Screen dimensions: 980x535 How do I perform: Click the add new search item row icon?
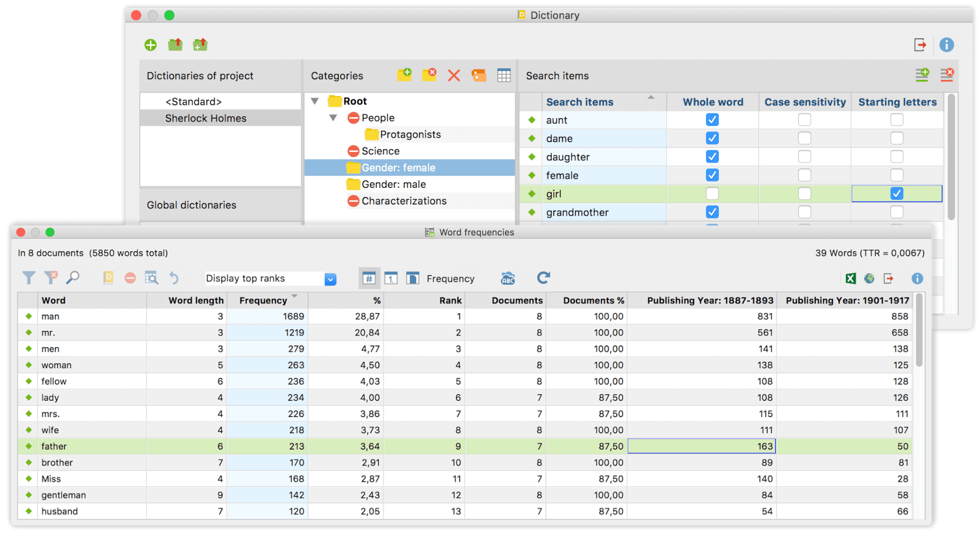(x=923, y=75)
